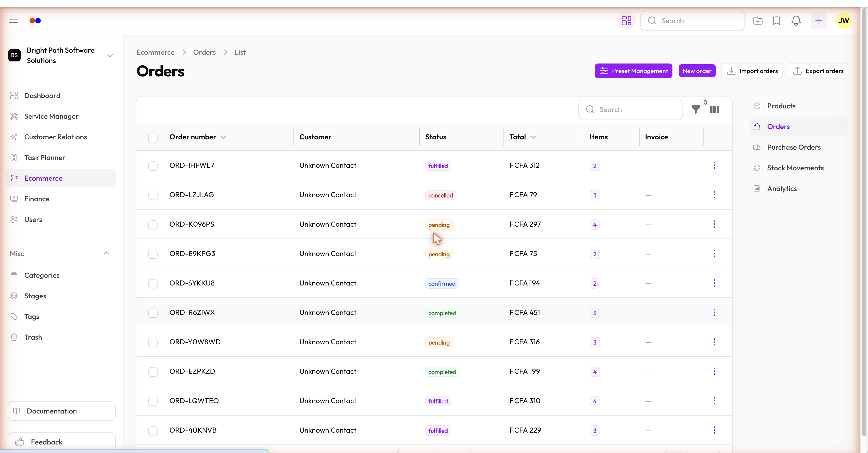Check the ORD-SYKKU8 row checkbox
The width and height of the screenshot is (868, 453).
(x=153, y=283)
